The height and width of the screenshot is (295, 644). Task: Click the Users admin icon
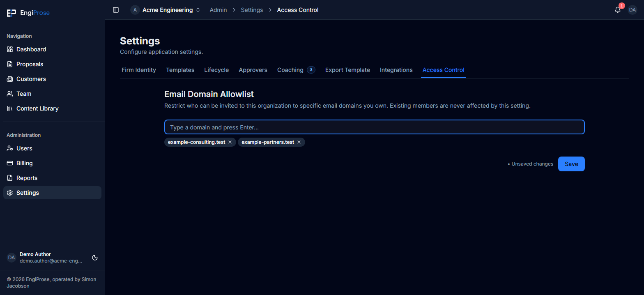[x=10, y=148]
